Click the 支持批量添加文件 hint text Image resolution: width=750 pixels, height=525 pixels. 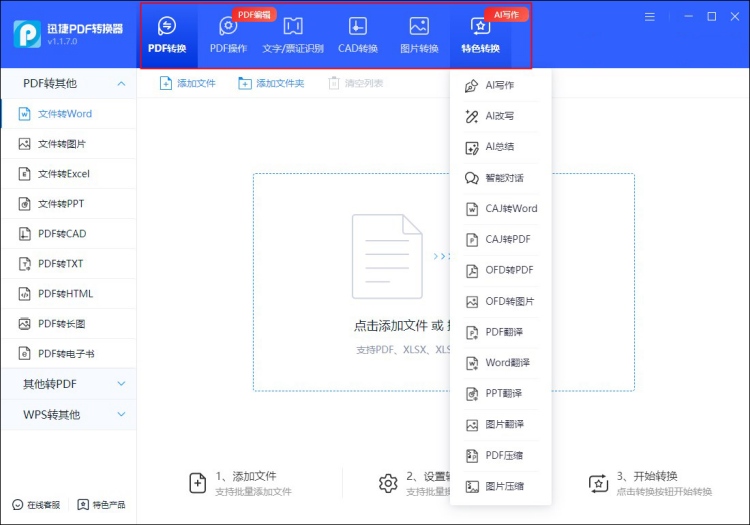[253, 492]
